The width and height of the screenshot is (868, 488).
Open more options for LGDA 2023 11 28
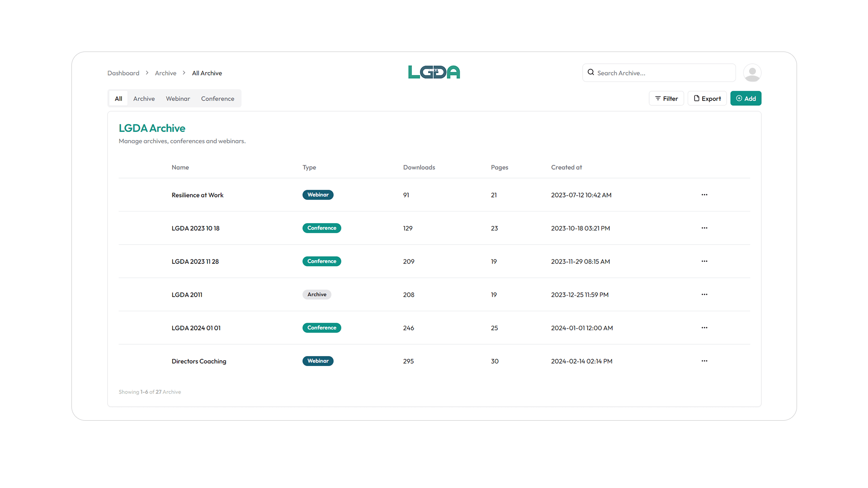(704, 261)
